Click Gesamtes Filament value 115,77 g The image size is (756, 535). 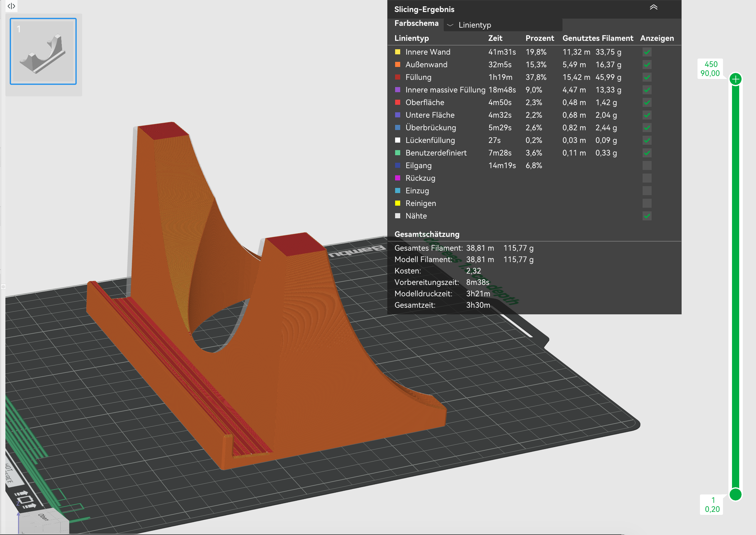point(518,248)
